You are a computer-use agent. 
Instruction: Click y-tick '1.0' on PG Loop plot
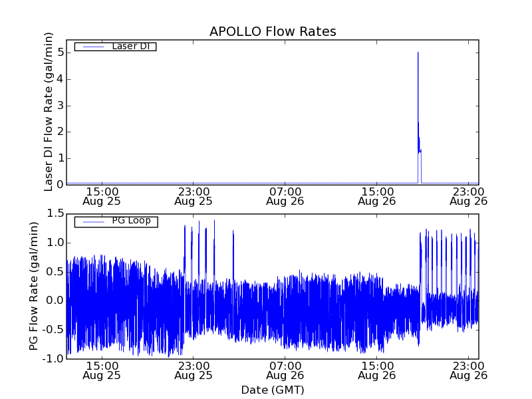point(56,243)
